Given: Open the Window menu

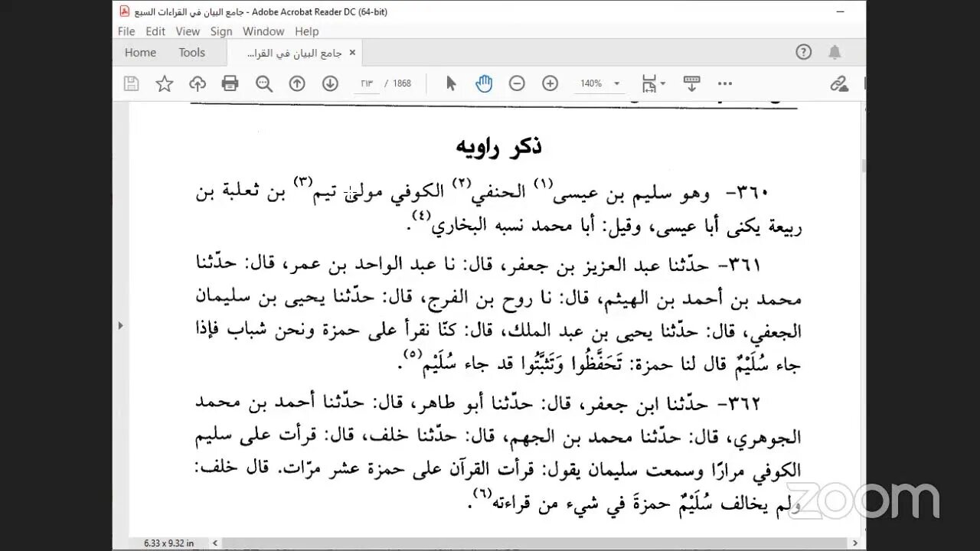Looking at the screenshot, I should click(263, 31).
